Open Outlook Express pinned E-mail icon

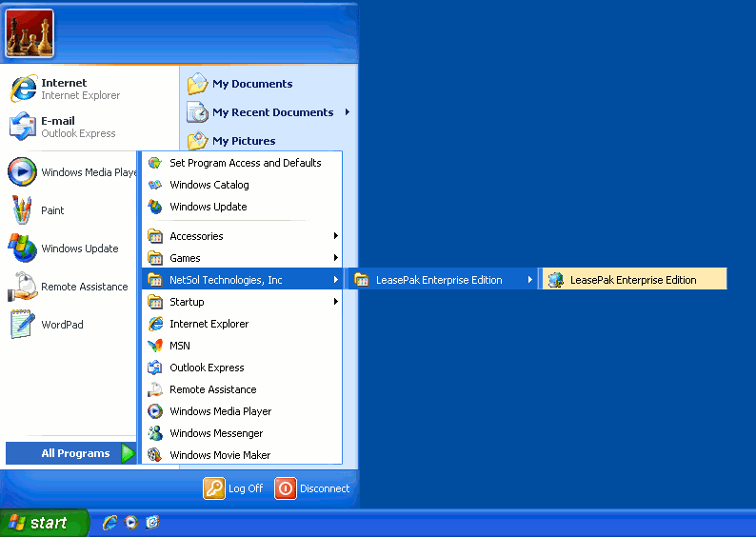point(23,127)
